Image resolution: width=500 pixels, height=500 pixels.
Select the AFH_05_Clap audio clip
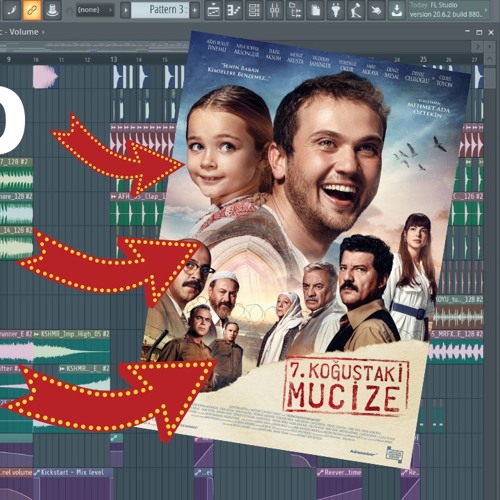pos(138,210)
